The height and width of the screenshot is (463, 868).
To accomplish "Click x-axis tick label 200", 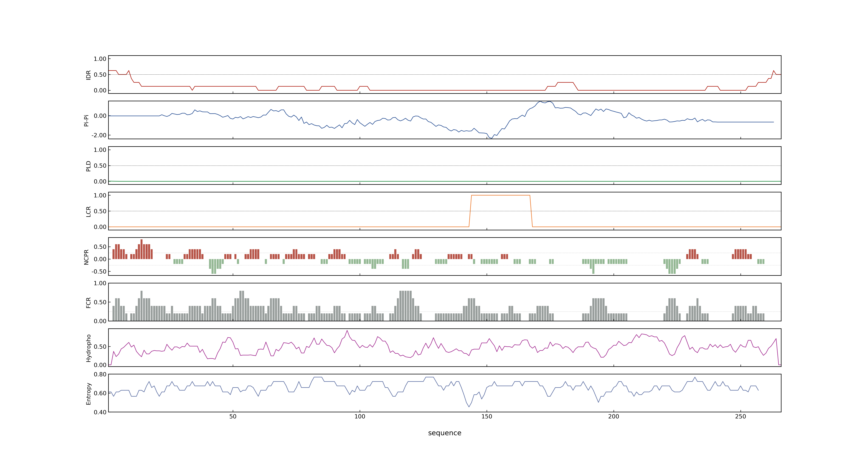I will coord(614,416).
